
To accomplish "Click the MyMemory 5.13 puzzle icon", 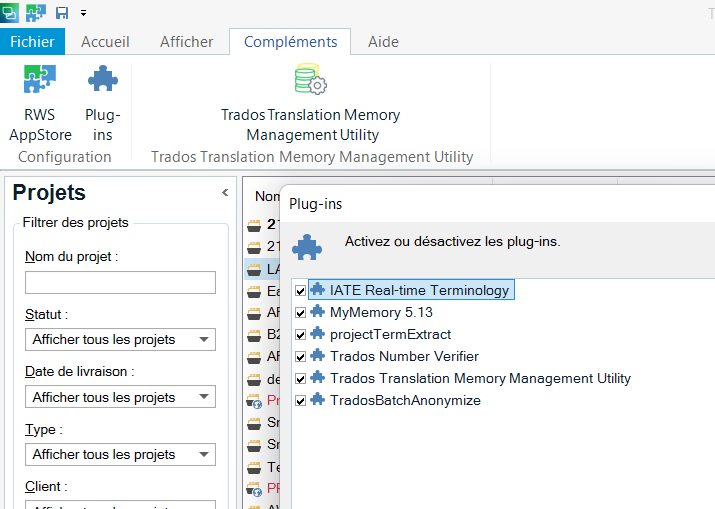I will 317,311.
